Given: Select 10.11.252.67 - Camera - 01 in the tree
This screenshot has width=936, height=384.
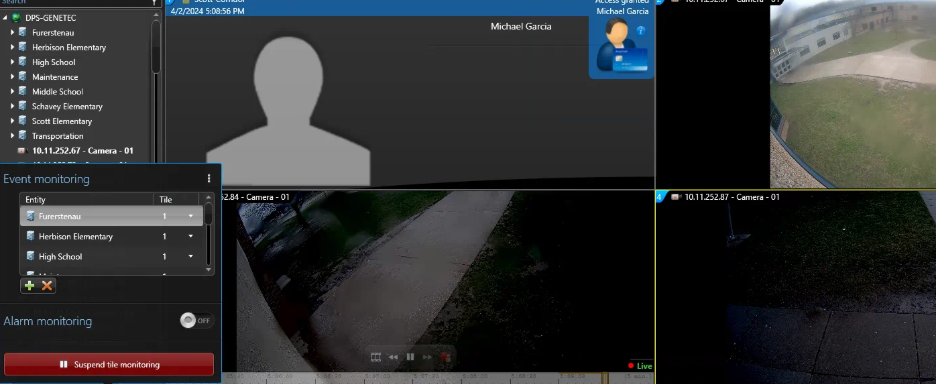Looking at the screenshot, I should pos(82,150).
